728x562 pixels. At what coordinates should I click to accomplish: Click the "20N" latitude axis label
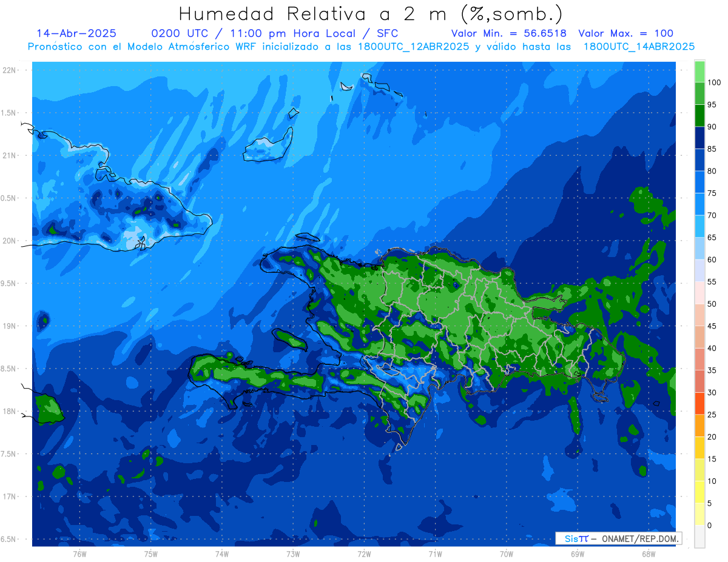10,241
